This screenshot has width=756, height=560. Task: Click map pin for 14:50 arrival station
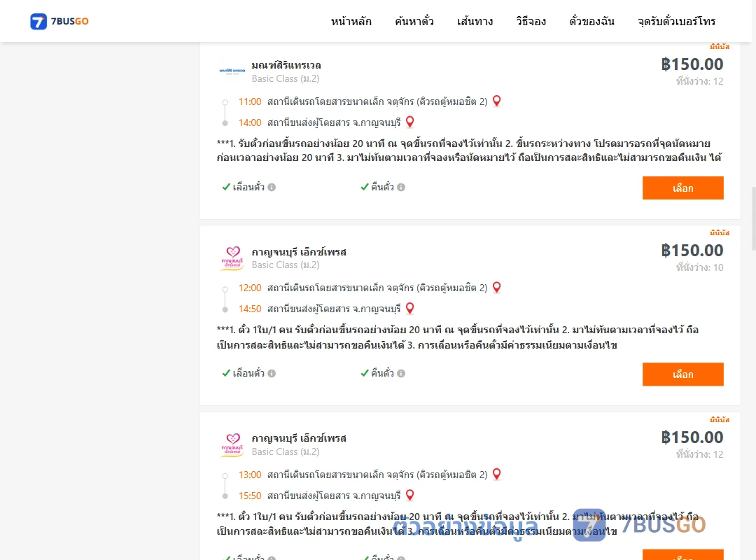409,308
